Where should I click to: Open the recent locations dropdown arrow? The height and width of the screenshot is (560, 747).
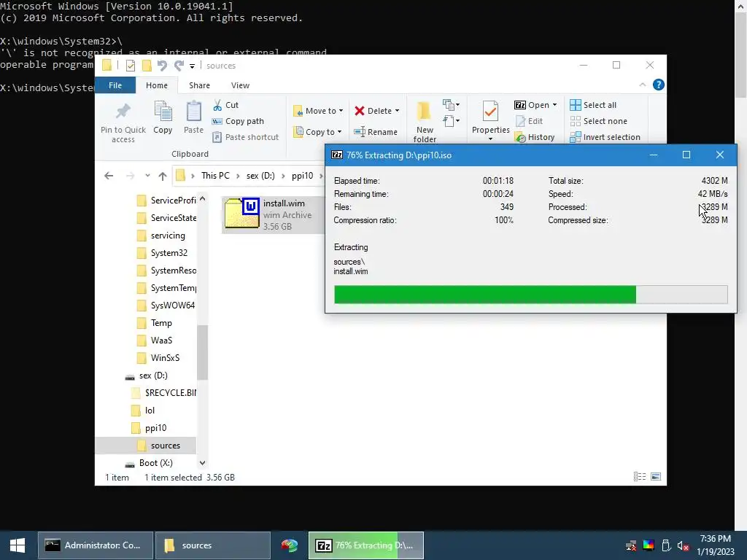(x=147, y=176)
